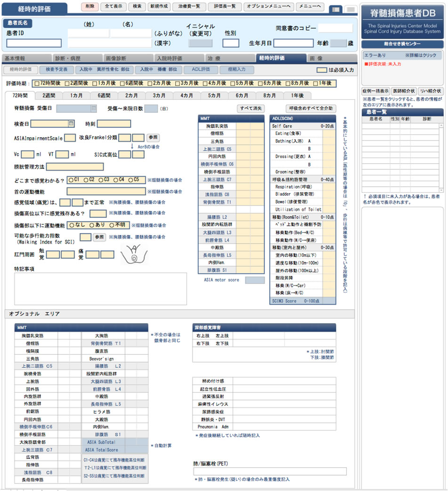Click the 医師紹介状 button
The image size is (448, 491).
click(x=403, y=91)
